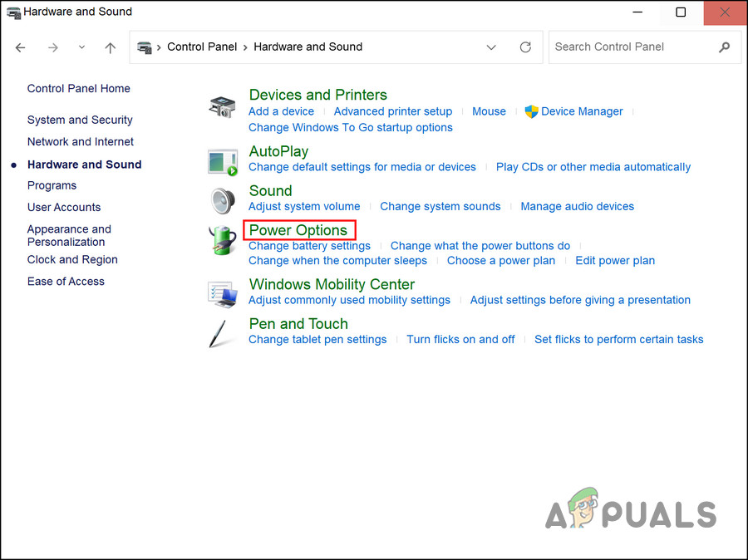Select Clock and Region in the sidebar
The height and width of the screenshot is (560, 748).
[x=72, y=259]
